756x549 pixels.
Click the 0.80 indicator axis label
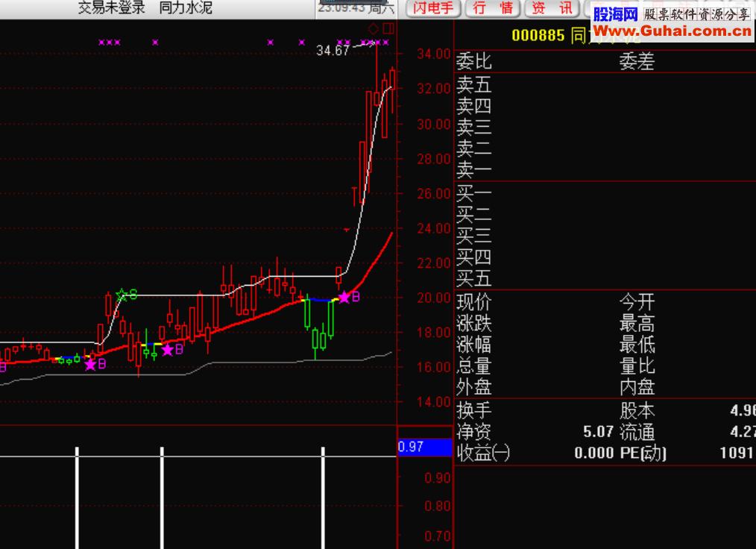click(x=438, y=506)
